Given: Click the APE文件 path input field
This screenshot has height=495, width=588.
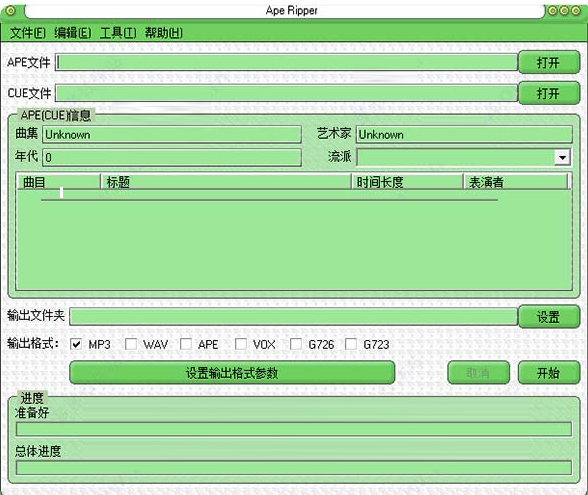Looking at the screenshot, I should pos(287,62).
